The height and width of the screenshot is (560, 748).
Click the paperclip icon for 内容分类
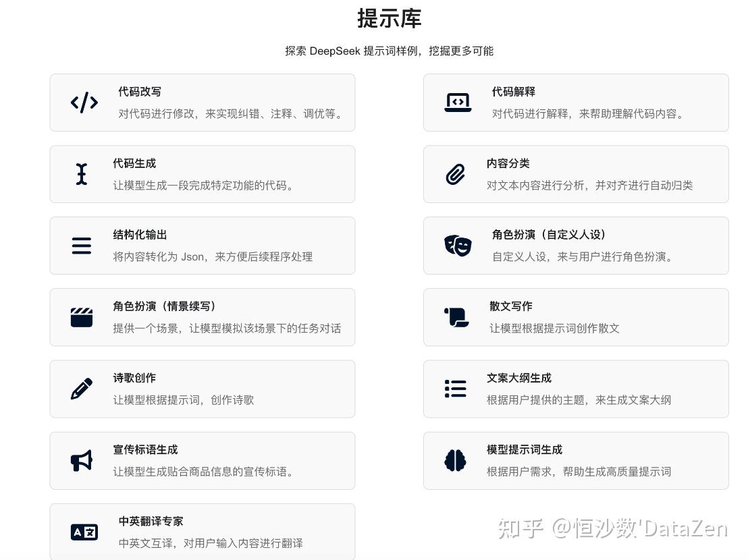click(455, 174)
